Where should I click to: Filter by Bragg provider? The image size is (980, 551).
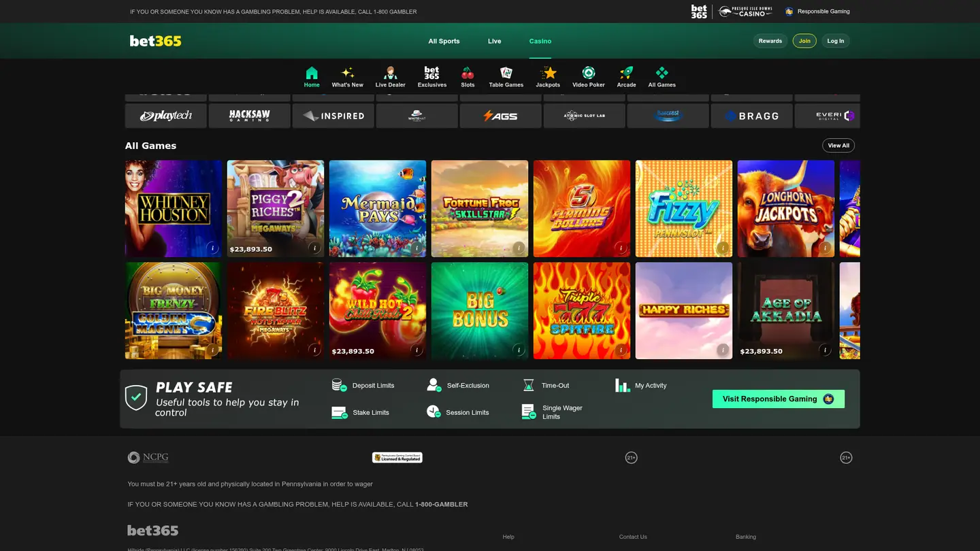pos(752,116)
